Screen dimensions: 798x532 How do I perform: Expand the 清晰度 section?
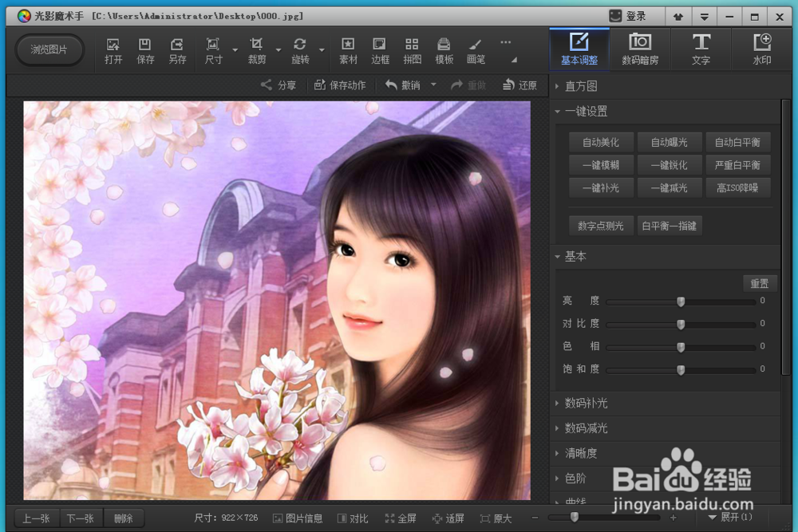(x=557, y=453)
